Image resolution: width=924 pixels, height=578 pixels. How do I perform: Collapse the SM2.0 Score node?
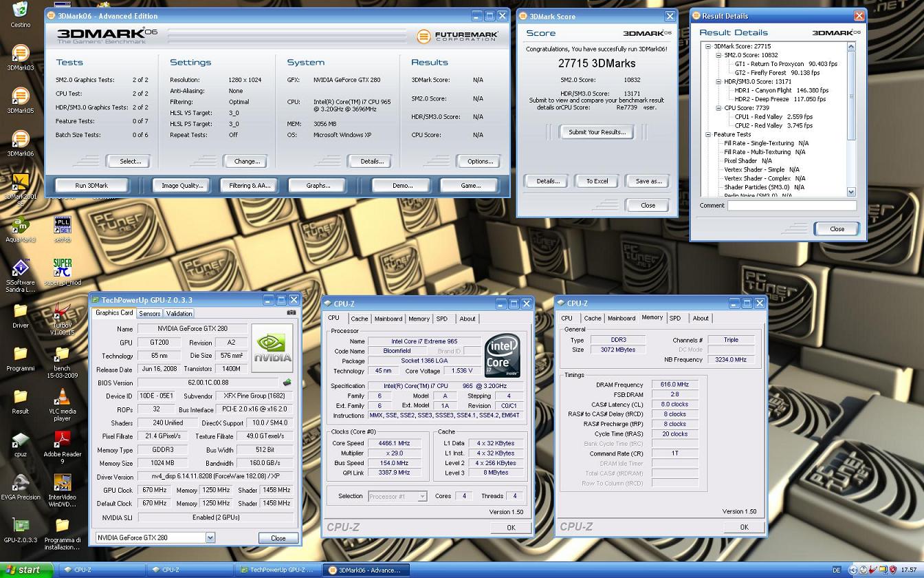click(718, 55)
